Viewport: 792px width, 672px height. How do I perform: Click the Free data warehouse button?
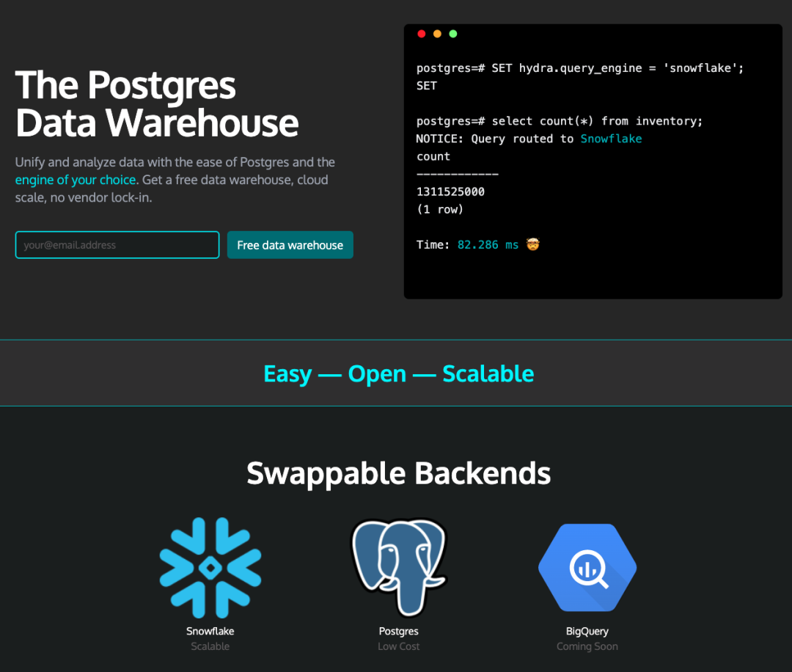(290, 245)
